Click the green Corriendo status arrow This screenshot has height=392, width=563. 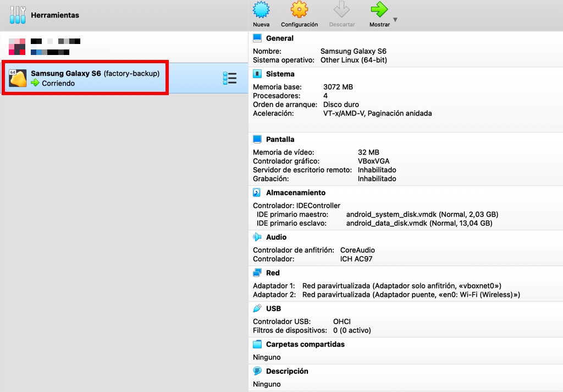point(35,83)
